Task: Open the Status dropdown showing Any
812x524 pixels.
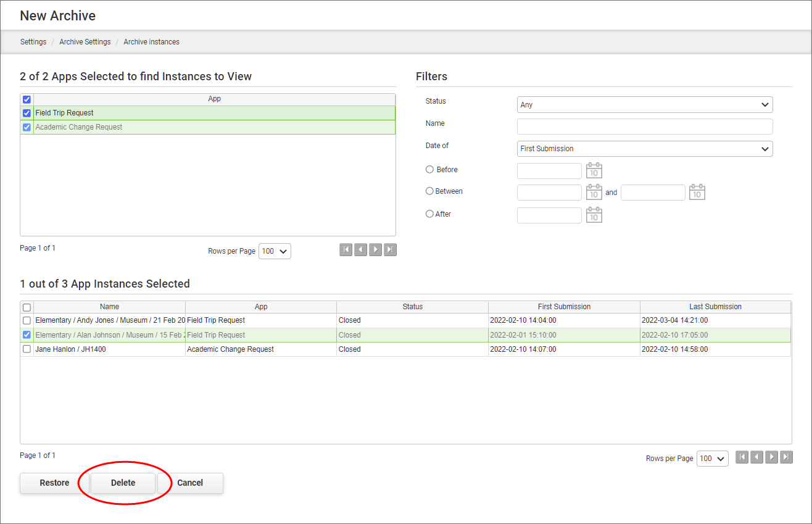Action: (645, 105)
